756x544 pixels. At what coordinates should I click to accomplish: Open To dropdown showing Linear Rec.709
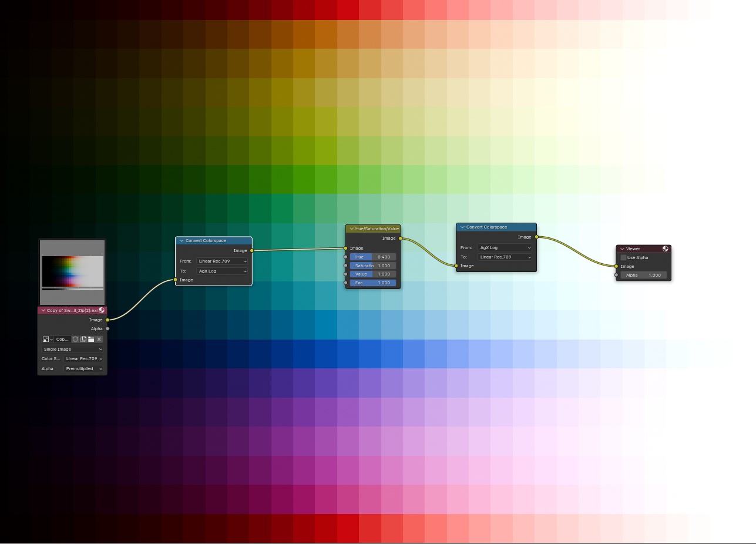pyautogui.click(x=505, y=257)
